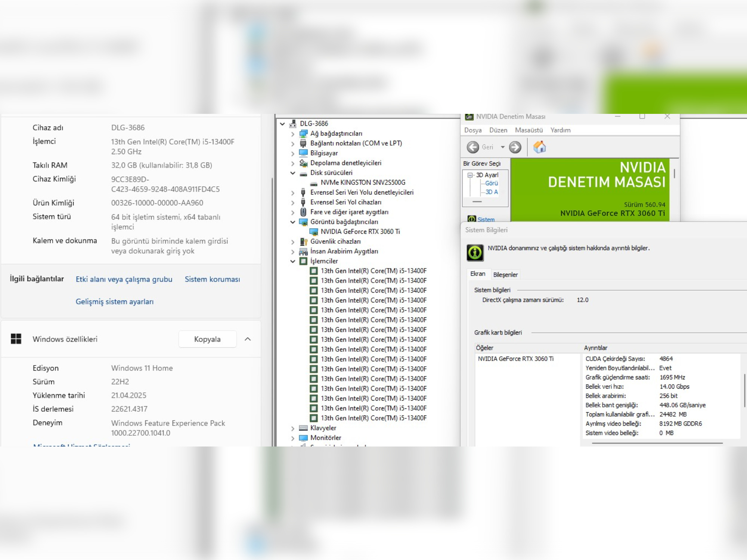Expand the Klavyeler node
The image size is (747, 560).
click(293, 428)
